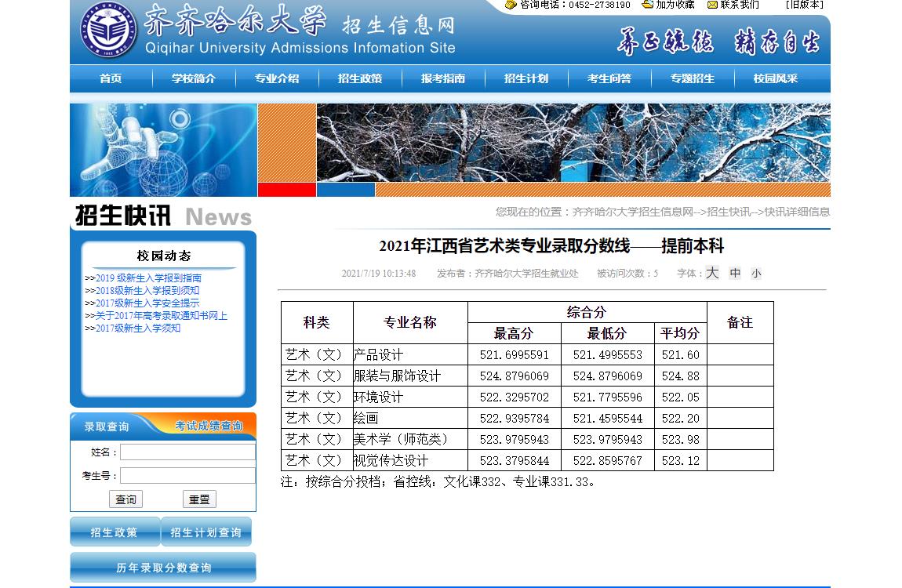Click the 查询 button

[x=126, y=499]
